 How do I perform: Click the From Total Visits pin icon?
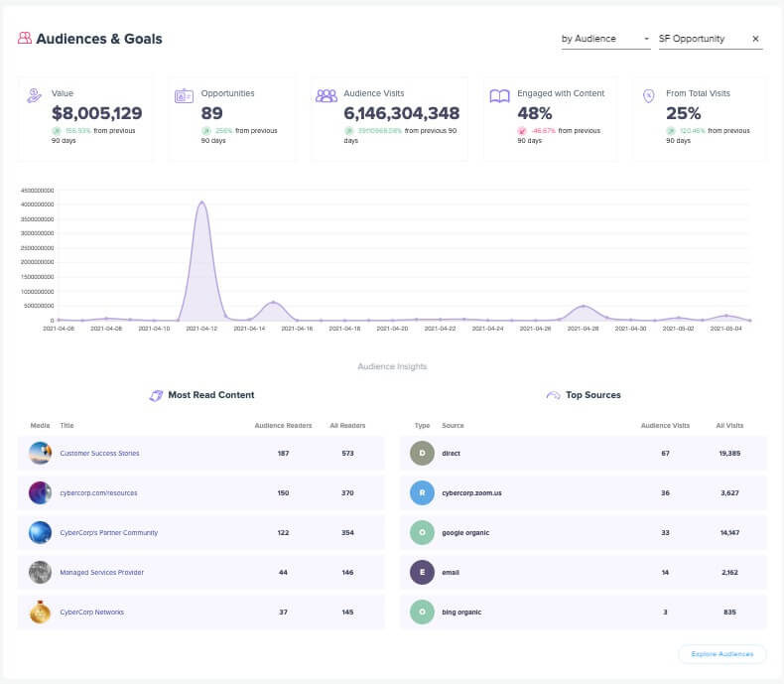(648, 95)
